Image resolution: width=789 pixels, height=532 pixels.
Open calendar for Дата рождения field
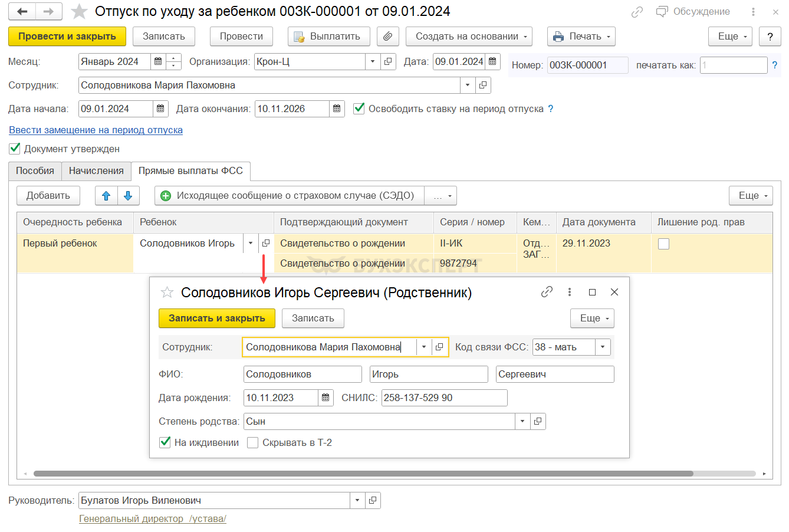tap(326, 398)
